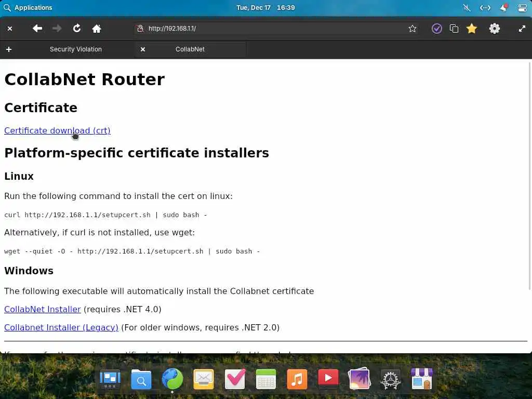Open the Videos app in the dock
The width and height of the screenshot is (532, 399).
click(x=328, y=378)
